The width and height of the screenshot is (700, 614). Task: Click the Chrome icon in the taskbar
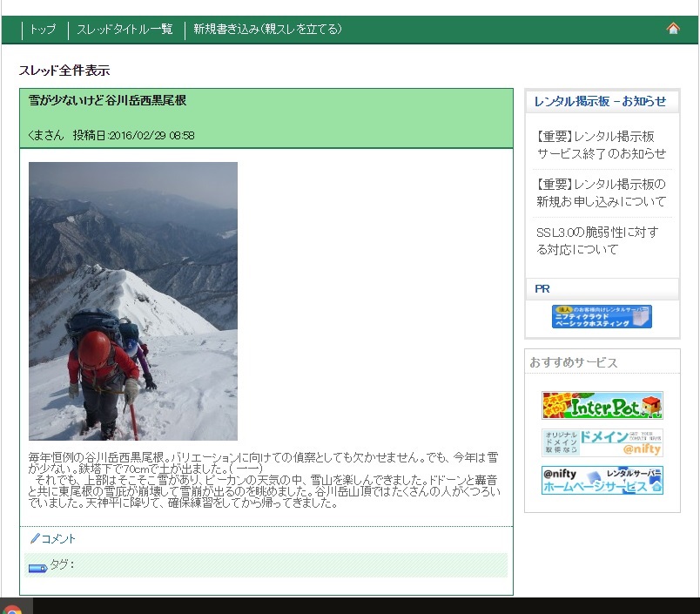[x=12, y=610]
